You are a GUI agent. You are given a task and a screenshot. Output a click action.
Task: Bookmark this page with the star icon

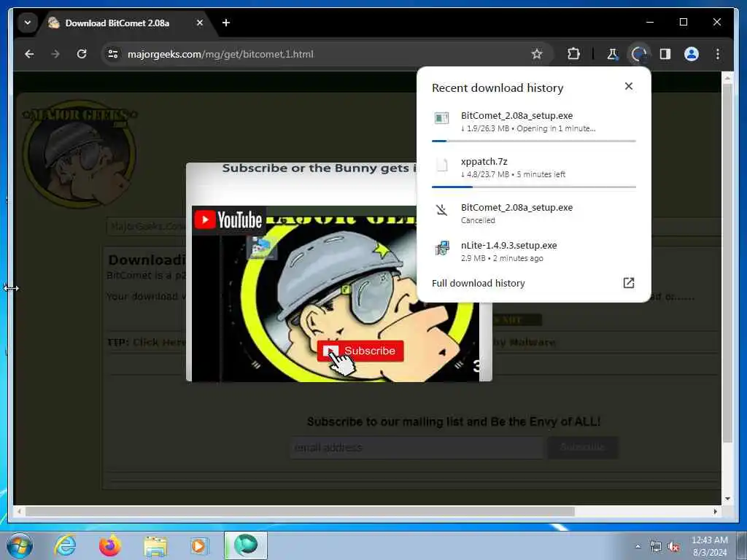[x=537, y=54]
